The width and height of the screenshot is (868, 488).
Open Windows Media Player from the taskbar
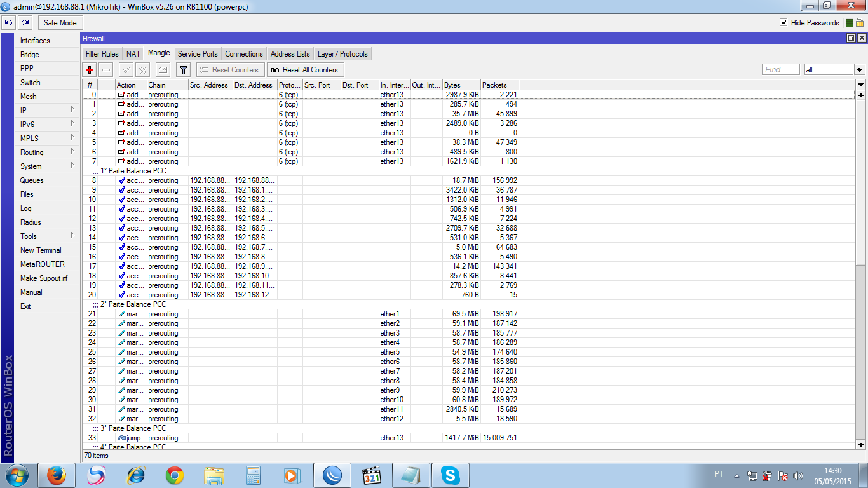(x=293, y=475)
